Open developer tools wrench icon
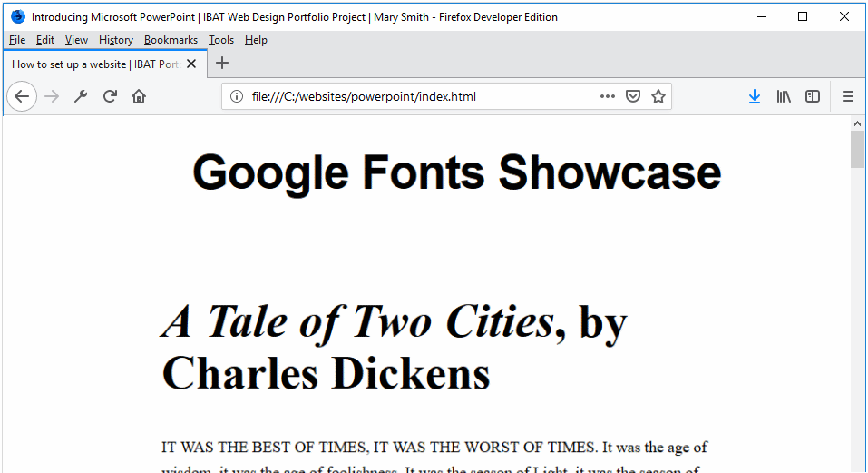868x473 pixels. pyautogui.click(x=81, y=96)
